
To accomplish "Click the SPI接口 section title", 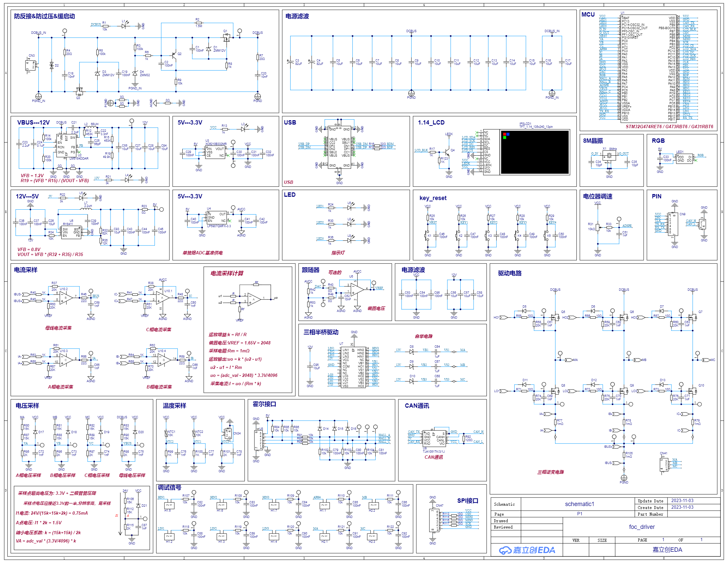I will [x=467, y=501].
